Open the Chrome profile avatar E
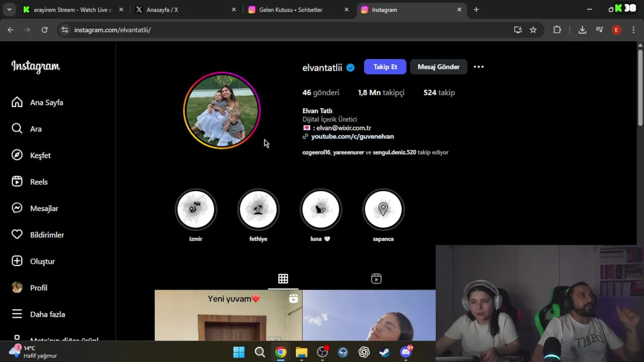Viewport: 644px width, 362px height. (x=616, y=30)
